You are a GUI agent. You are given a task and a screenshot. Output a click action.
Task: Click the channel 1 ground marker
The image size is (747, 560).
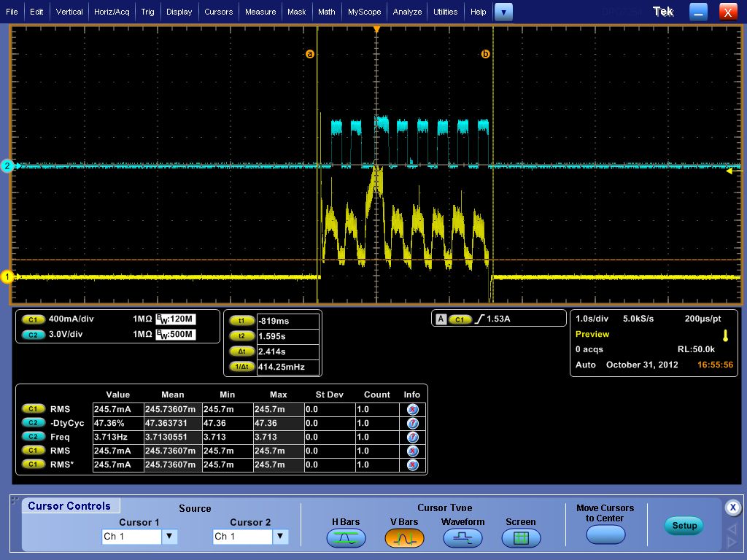pos(8,276)
